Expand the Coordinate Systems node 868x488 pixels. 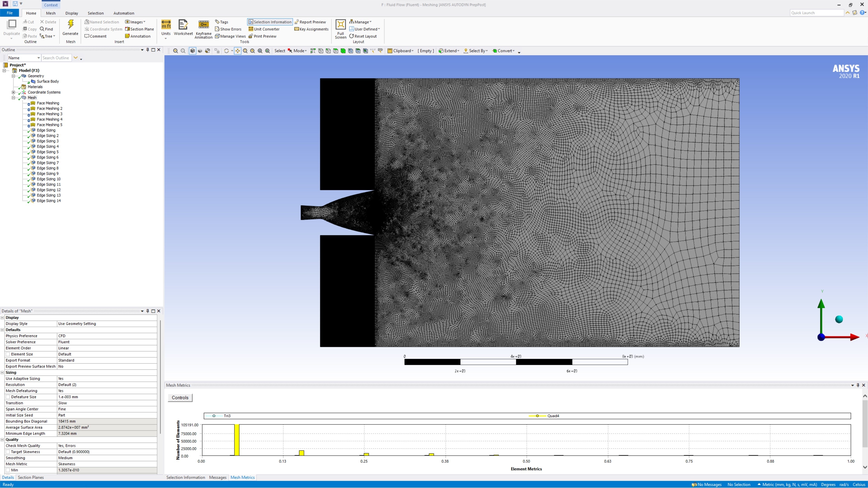tap(14, 92)
